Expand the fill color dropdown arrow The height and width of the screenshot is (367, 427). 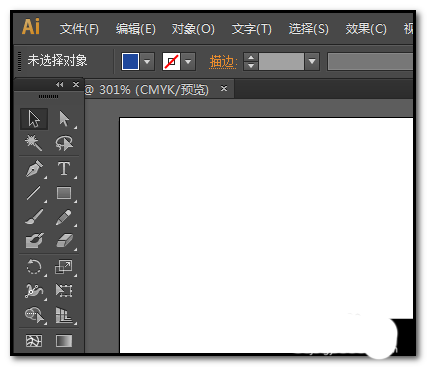147,61
